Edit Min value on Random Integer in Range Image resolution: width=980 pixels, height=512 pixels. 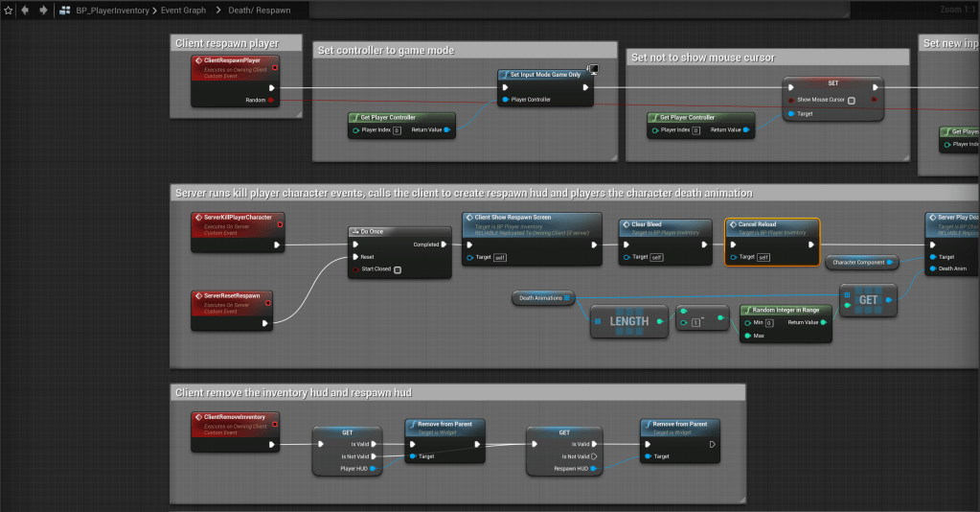coord(769,323)
